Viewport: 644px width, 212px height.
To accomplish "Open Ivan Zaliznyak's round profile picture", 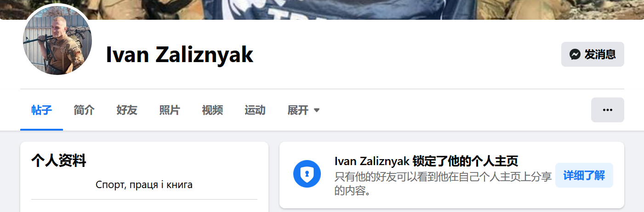I will click(57, 40).
